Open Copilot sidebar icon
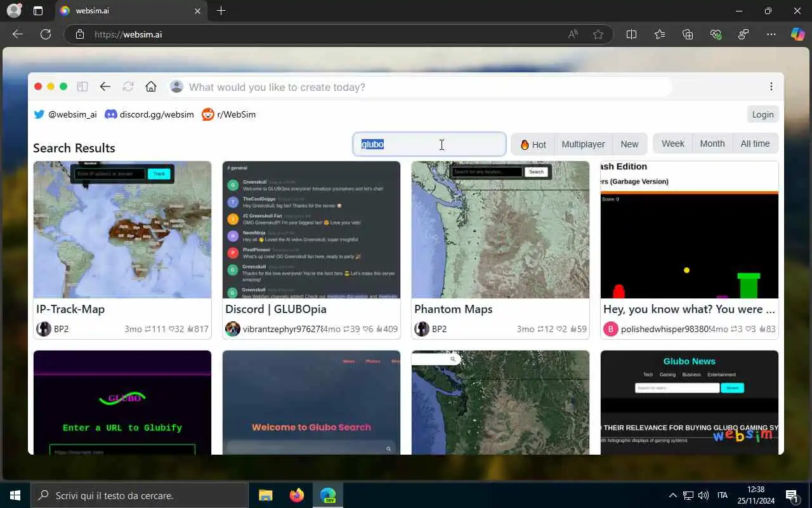Screen dimensions: 812x508 pyautogui.click(x=797, y=34)
